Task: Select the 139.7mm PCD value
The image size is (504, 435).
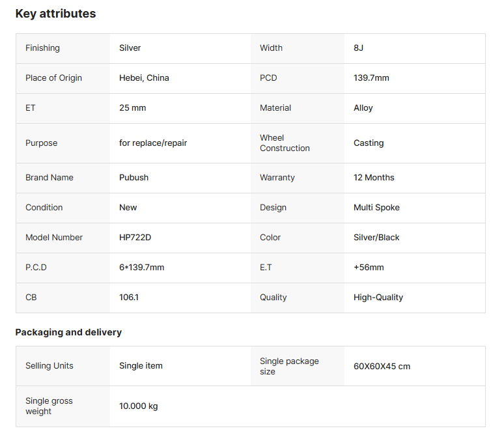Action: pos(371,78)
